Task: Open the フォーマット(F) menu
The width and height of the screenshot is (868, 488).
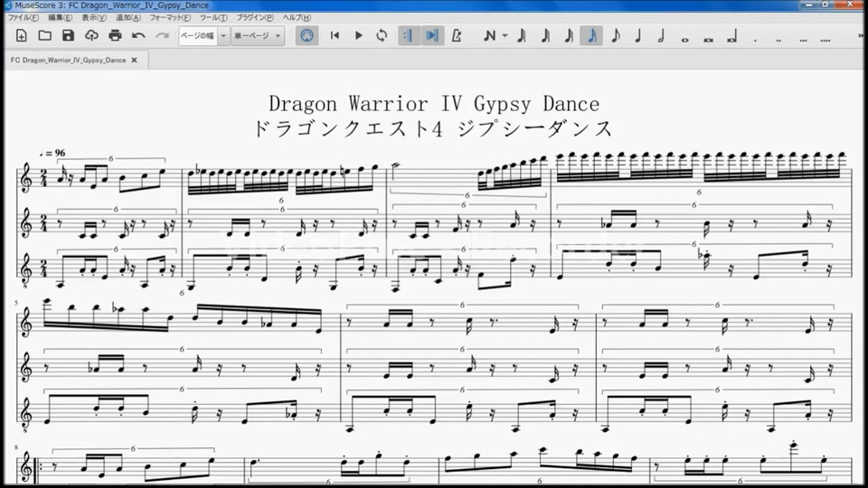Action: click(x=170, y=18)
